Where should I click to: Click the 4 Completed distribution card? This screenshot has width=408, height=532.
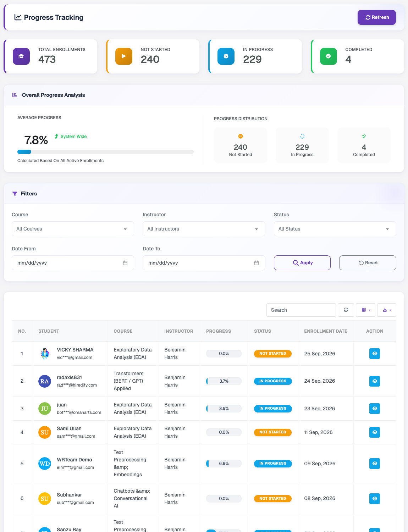[364, 145]
